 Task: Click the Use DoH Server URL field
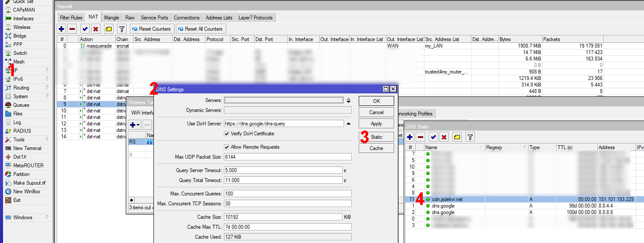[x=284, y=124]
